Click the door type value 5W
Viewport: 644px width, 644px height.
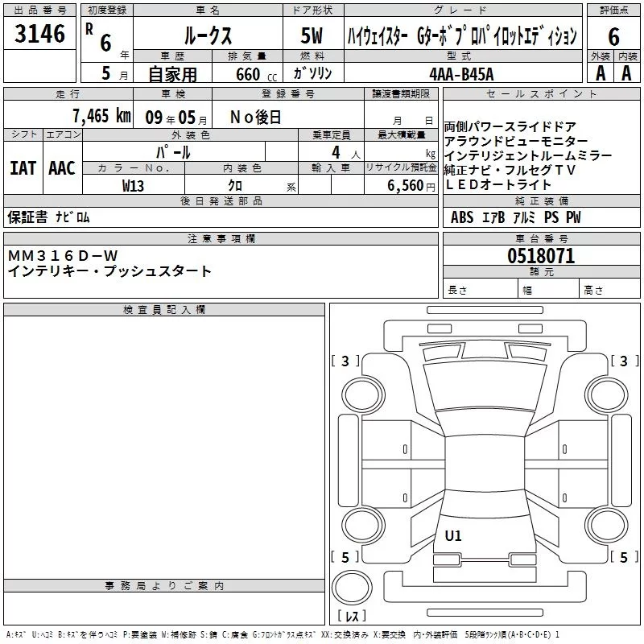[x=312, y=35]
